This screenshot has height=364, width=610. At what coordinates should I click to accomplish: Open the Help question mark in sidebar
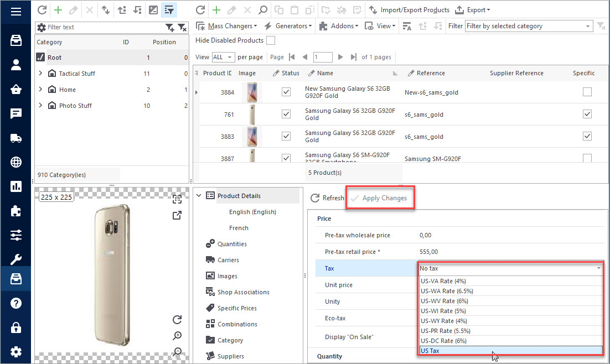click(x=16, y=303)
